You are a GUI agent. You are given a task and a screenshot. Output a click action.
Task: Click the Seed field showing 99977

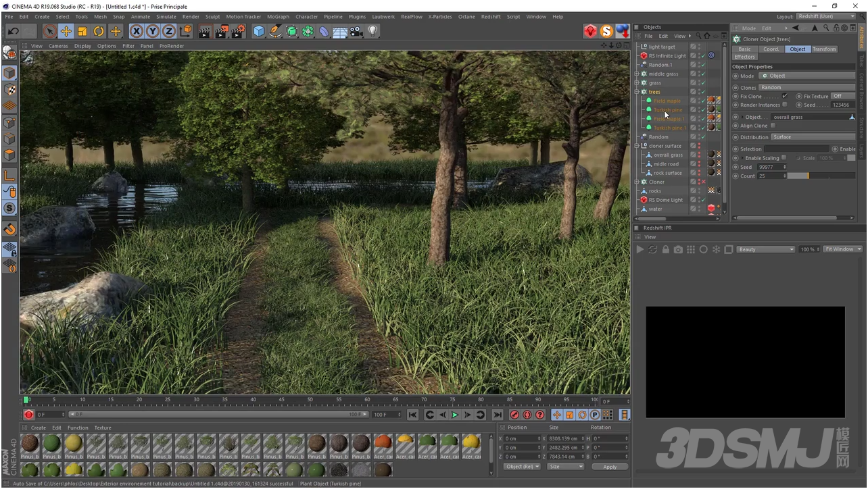[x=772, y=167]
